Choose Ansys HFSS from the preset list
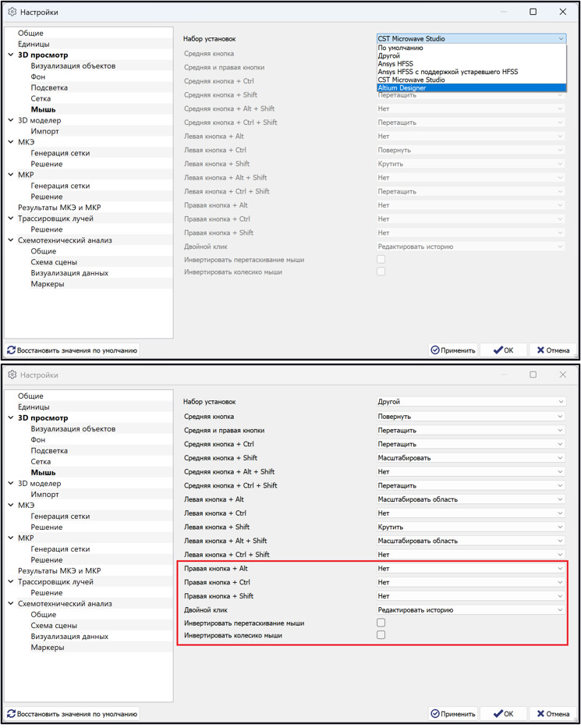 tap(398, 64)
